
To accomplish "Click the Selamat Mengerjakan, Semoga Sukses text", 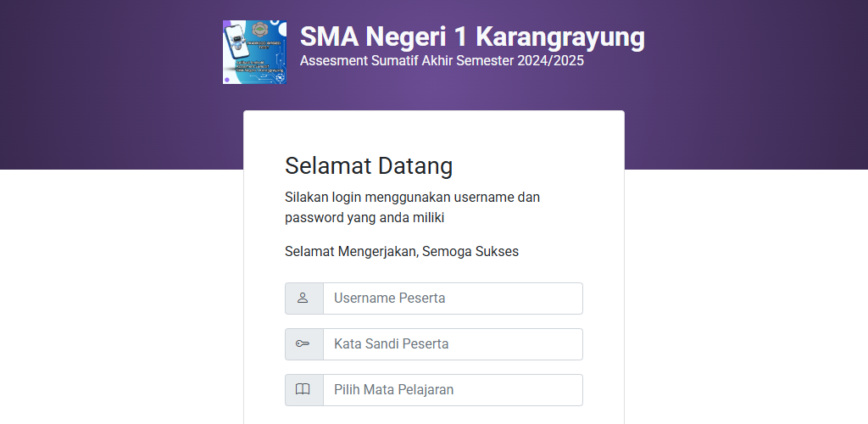I will 402,252.
